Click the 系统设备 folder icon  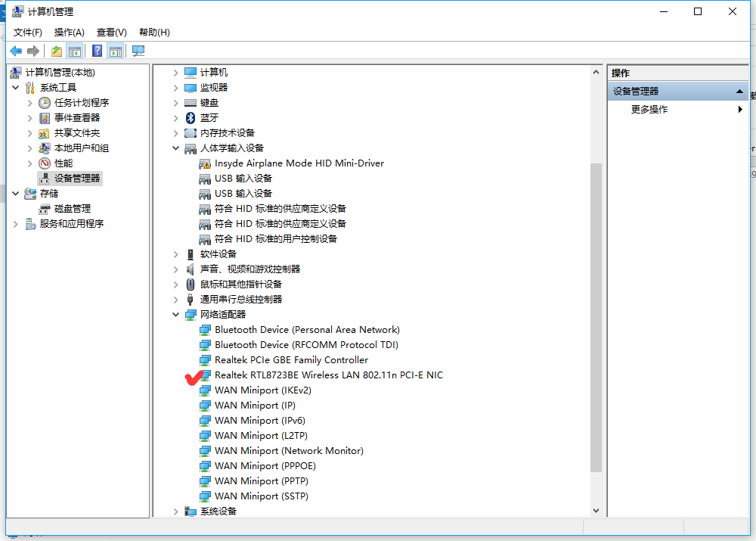point(191,511)
